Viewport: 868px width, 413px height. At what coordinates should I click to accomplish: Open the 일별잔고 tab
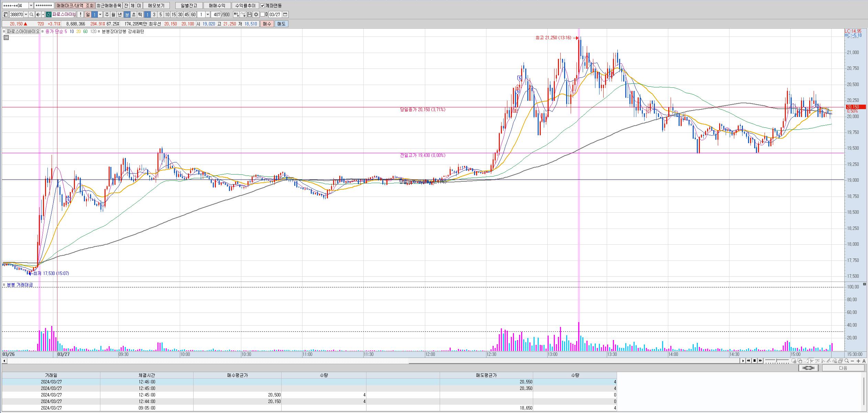(189, 6)
